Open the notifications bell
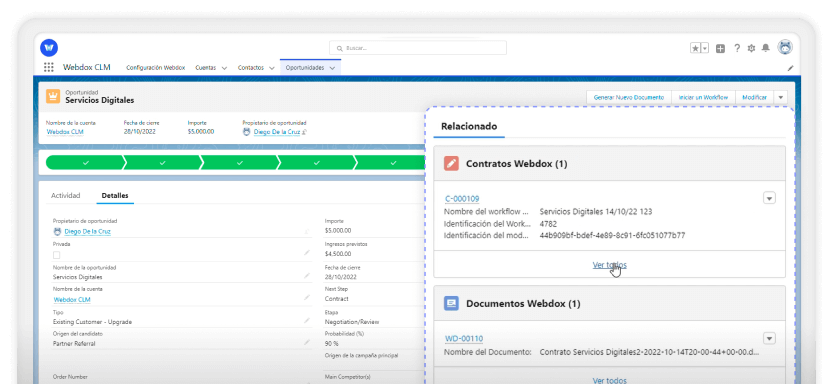The width and height of the screenshot is (832, 384). [x=766, y=48]
